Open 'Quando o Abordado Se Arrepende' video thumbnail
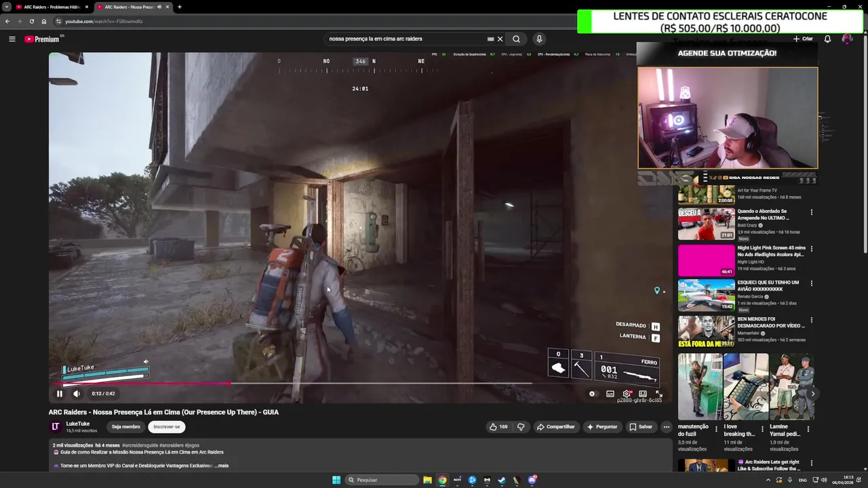 click(x=707, y=224)
